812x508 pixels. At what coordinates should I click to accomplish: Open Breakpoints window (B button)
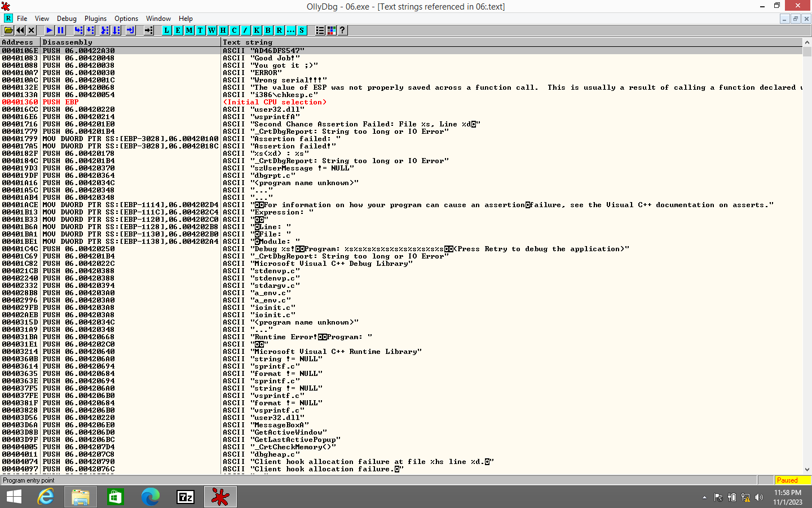point(268,30)
